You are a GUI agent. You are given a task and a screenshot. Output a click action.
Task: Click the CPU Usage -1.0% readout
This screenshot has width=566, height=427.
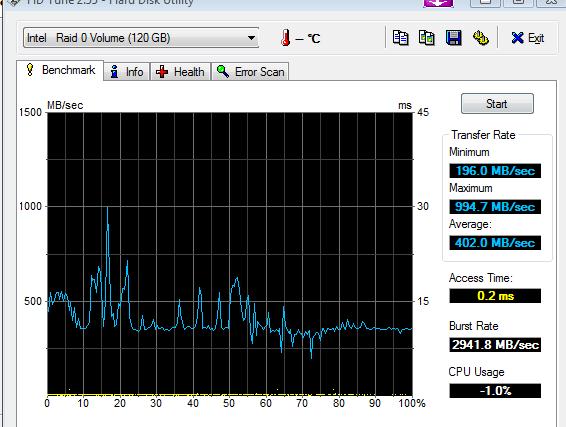tap(495, 391)
